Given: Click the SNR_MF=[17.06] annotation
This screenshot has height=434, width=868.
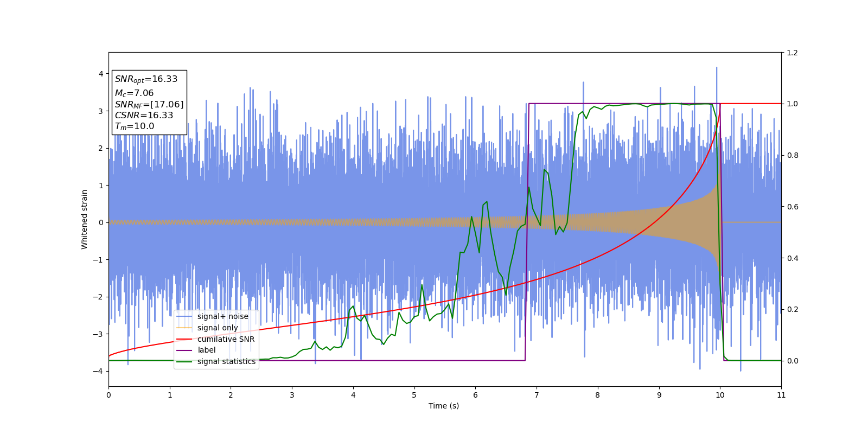Looking at the screenshot, I should click(149, 104).
